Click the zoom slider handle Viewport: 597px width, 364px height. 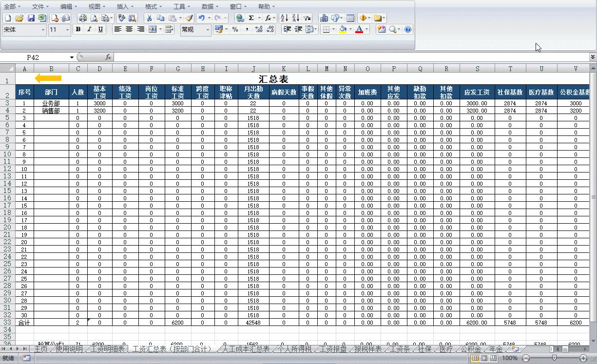[555, 358]
